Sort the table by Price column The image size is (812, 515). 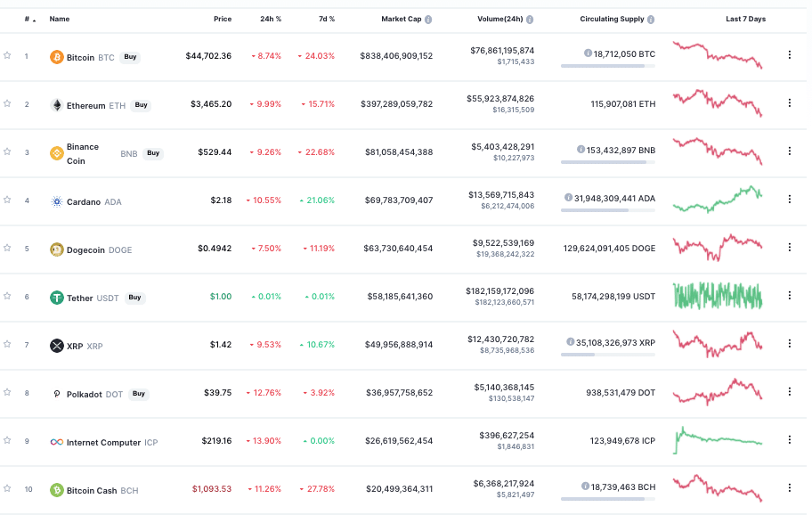(x=222, y=19)
